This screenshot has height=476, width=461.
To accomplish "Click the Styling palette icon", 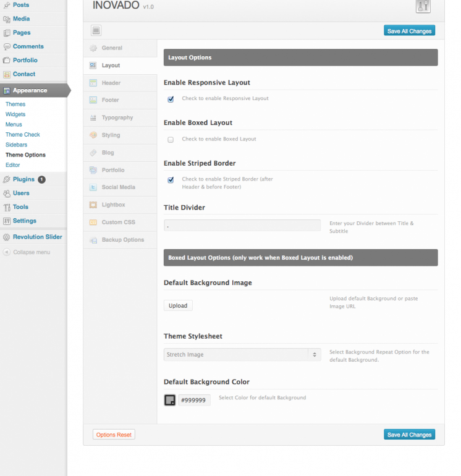I will click(93, 135).
